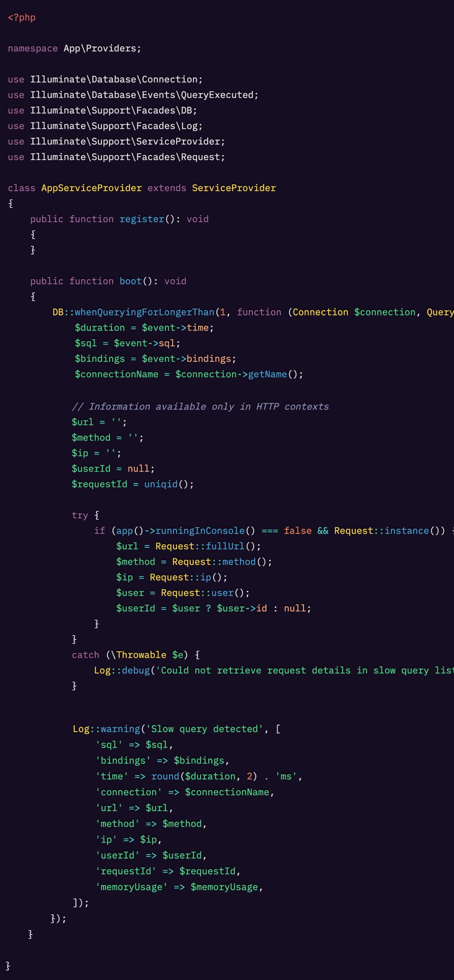Click the HTTP contexts comment line
Viewport: 454px width, 980px height.
(200, 407)
